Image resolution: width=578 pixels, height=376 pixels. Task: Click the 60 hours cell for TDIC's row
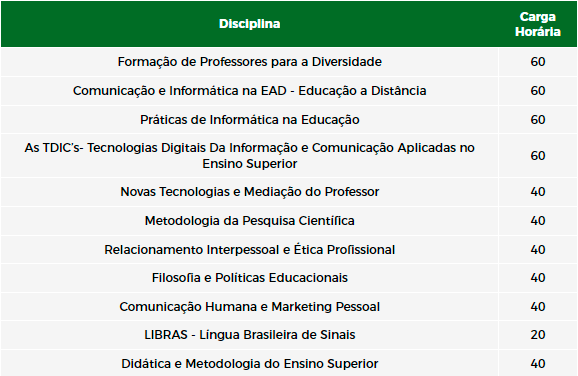pyautogui.click(x=538, y=156)
